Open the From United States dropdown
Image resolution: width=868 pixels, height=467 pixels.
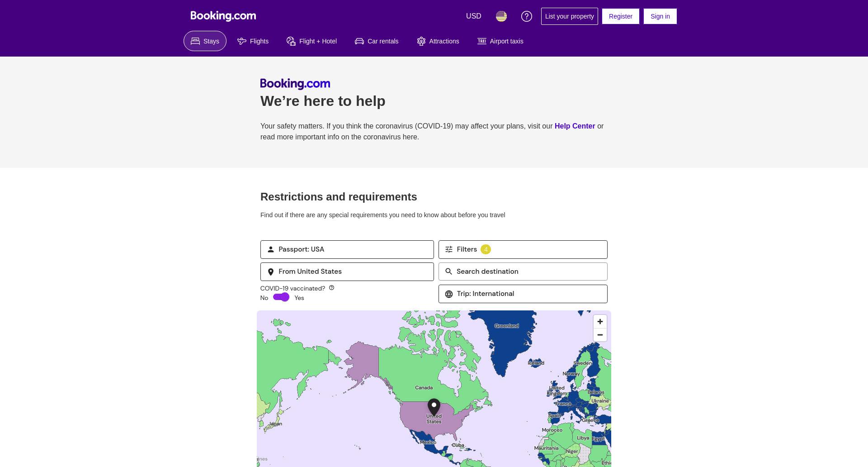[x=347, y=272]
